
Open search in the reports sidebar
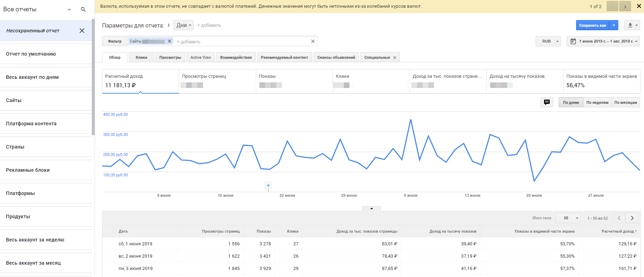coord(83,10)
